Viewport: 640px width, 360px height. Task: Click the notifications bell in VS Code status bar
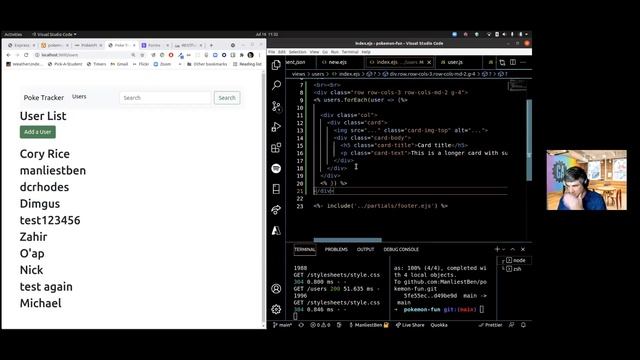pyautogui.click(x=523, y=325)
